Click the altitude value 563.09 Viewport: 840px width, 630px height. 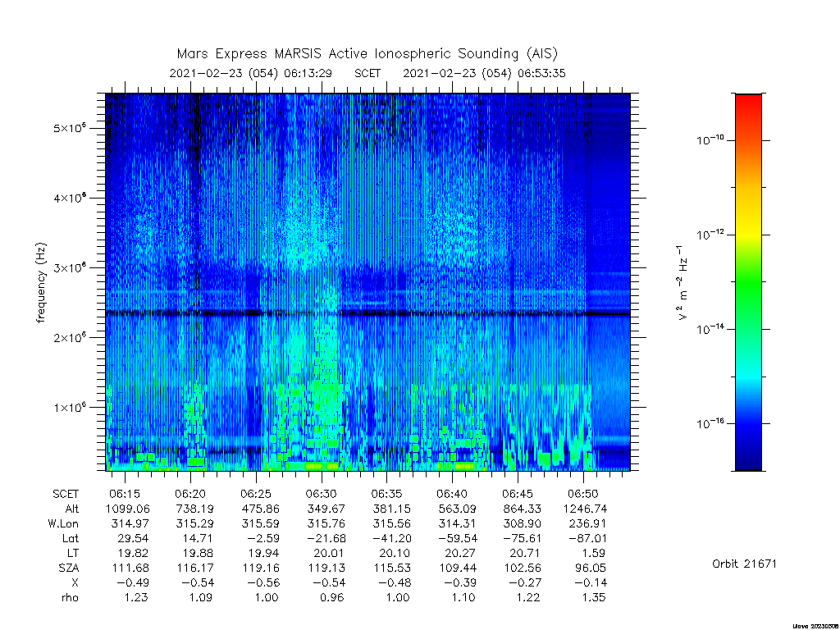coord(457,509)
